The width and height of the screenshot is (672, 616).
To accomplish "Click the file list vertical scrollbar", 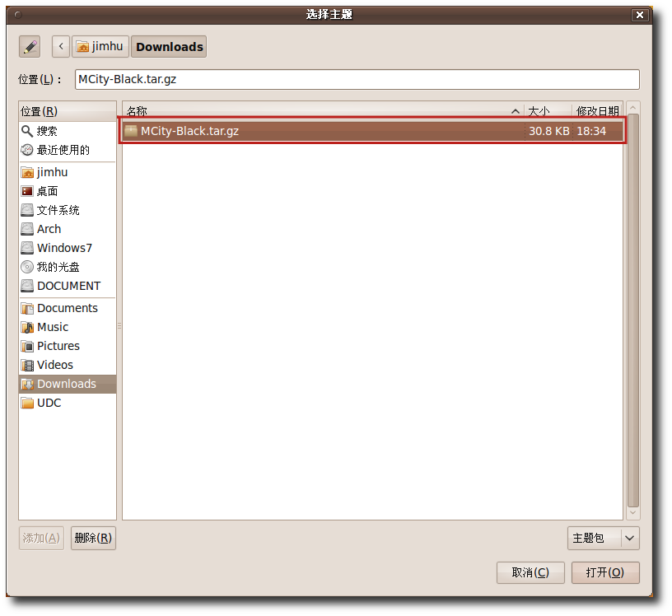I will coord(633,310).
